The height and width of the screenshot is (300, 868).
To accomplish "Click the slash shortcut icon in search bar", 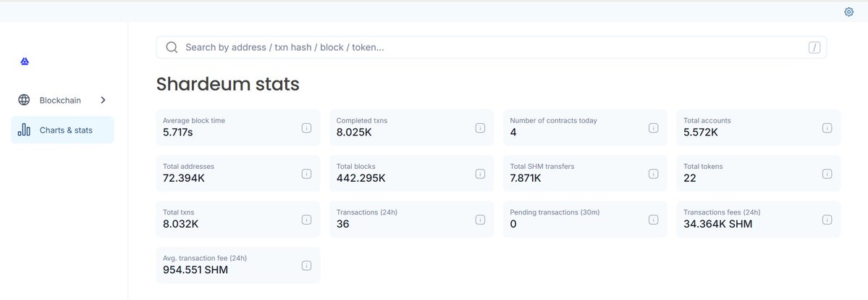I will click(814, 47).
